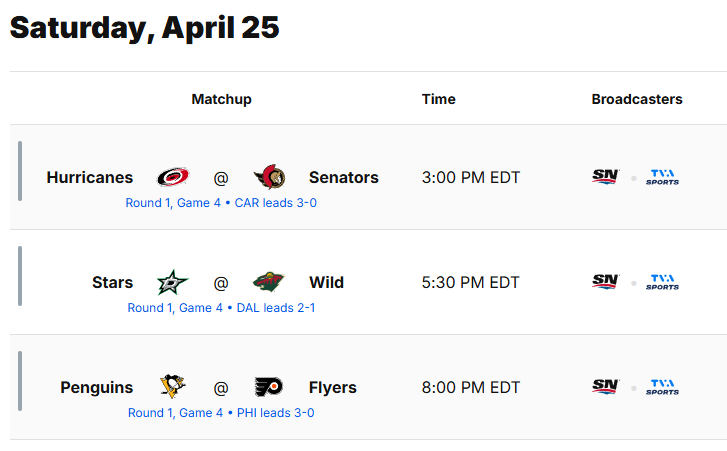This screenshot has width=727, height=451.
Task: Open the Hurricanes team name link
Action: coord(90,178)
